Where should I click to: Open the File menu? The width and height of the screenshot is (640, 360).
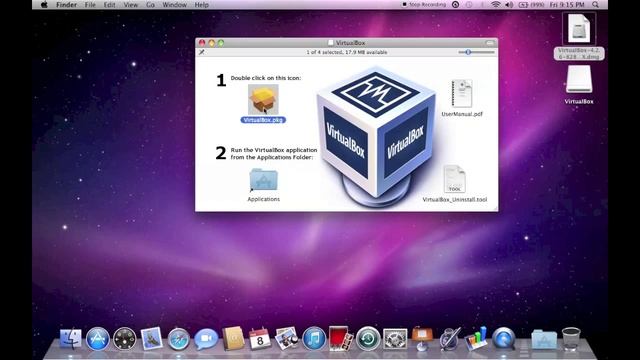click(90, 5)
